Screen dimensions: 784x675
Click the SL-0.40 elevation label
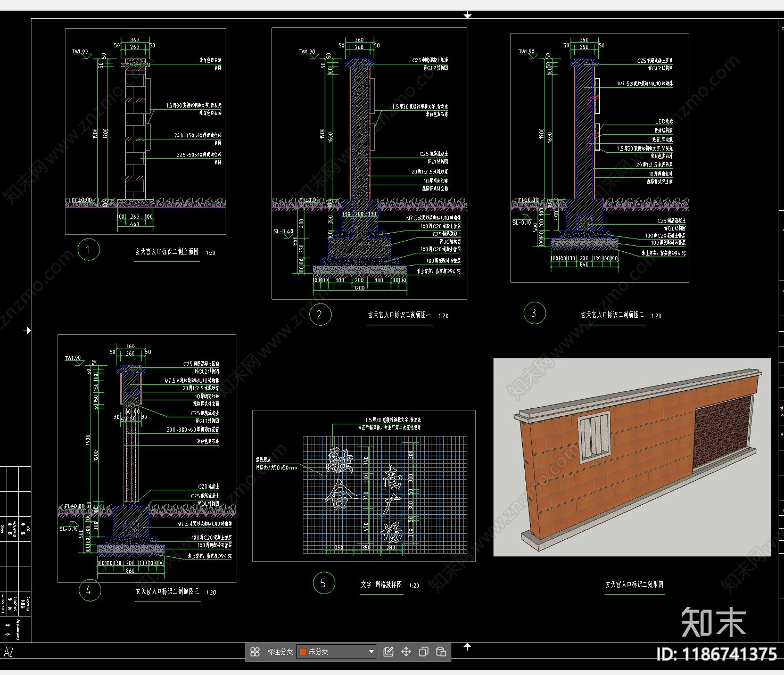coord(284,232)
